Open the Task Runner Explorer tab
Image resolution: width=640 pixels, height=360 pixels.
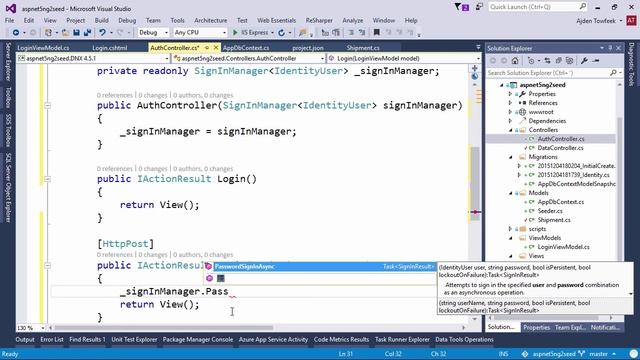tap(402, 340)
